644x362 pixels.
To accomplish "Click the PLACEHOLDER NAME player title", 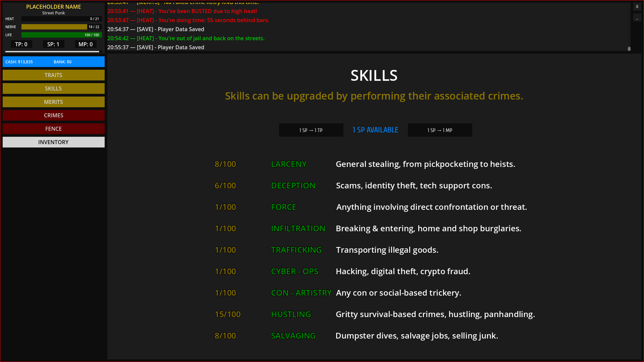I will [54, 7].
